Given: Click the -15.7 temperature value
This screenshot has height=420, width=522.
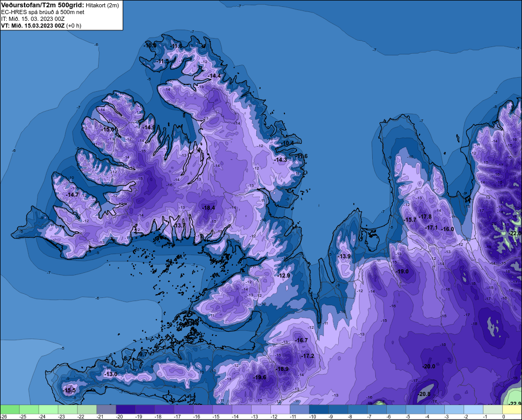Looking at the screenshot, I should (x=410, y=220).
